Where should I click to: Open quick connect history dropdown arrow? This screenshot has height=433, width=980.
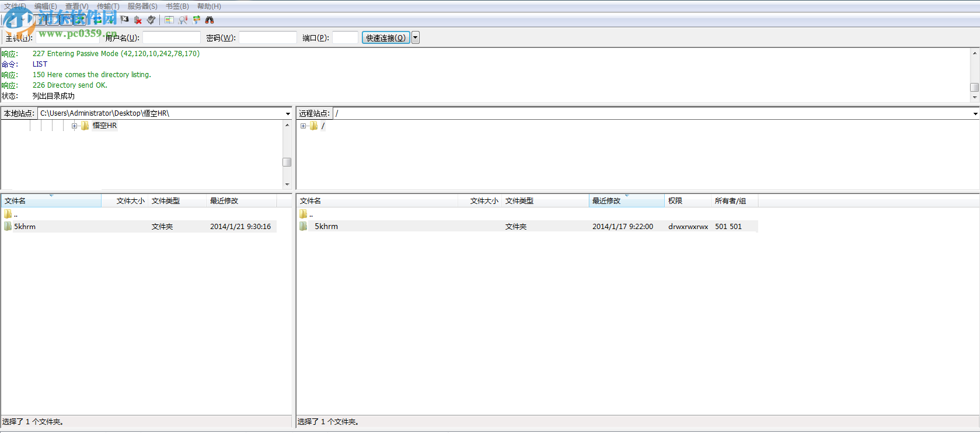pos(416,37)
